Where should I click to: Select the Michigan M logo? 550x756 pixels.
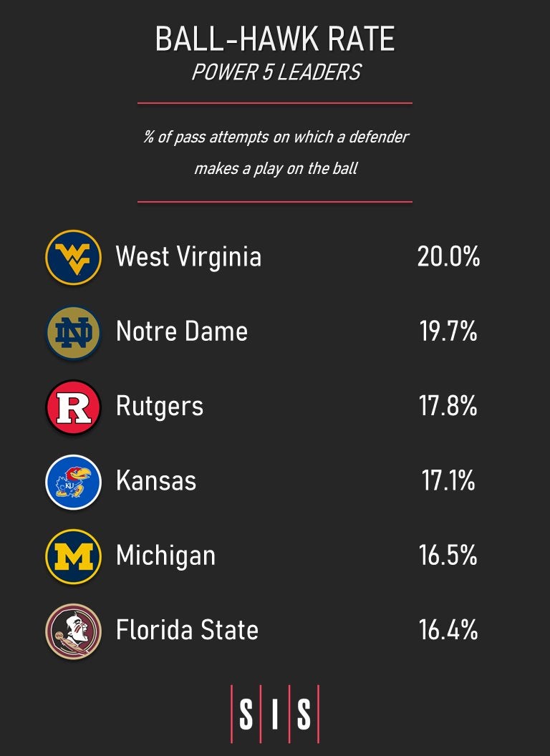click(73, 556)
